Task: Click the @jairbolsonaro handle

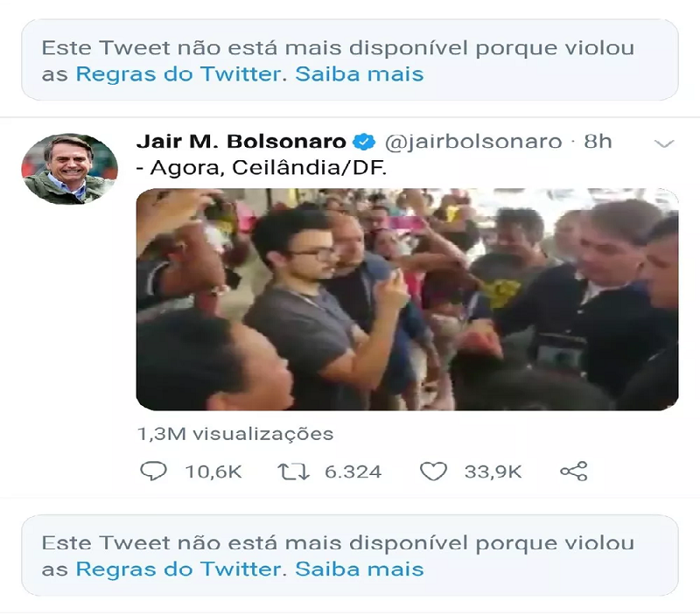Action: point(473,142)
